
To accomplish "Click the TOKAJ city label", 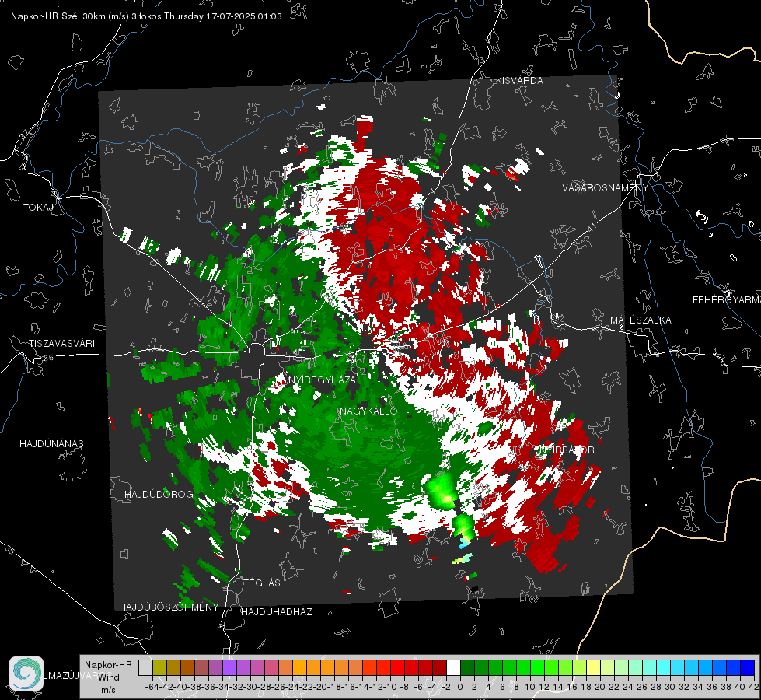I will [x=38, y=208].
